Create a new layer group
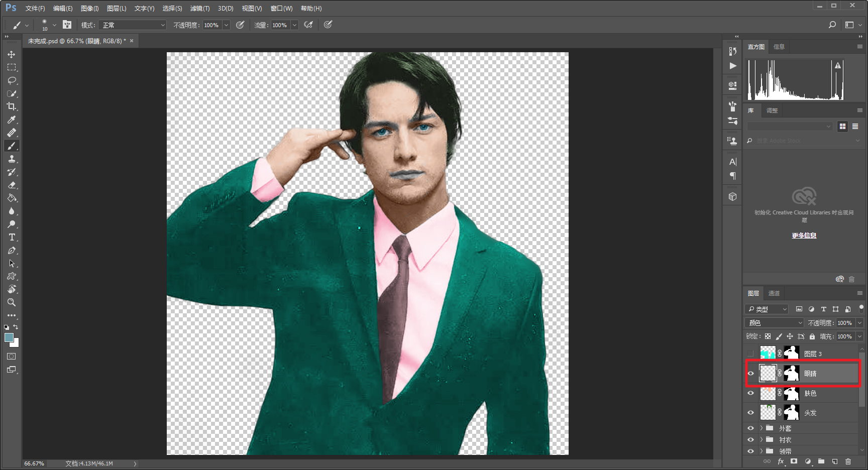The height and width of the screenshot is (470, 868). click(821, 461)
